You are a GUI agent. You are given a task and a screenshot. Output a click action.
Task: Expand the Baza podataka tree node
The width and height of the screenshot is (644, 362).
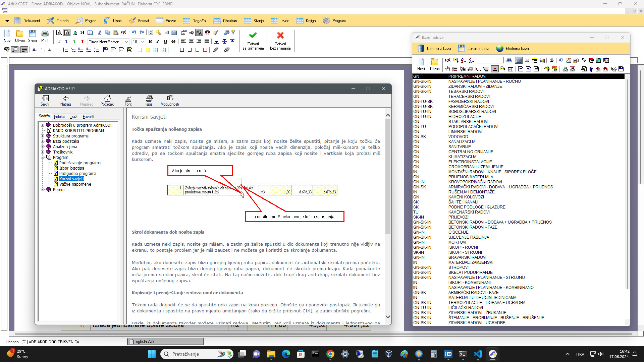click(x=43, y=141)
